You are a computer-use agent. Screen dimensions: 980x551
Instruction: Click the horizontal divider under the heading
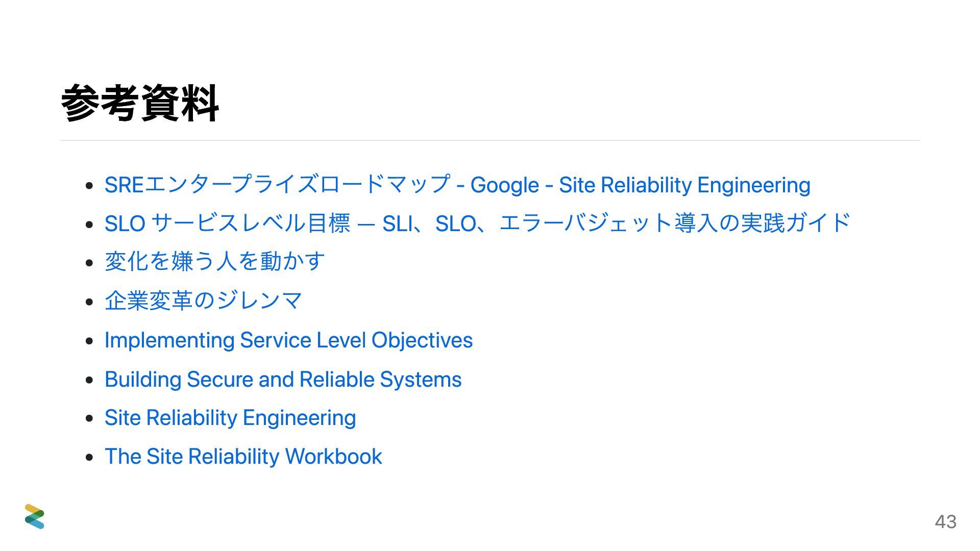pyautogui.click(x=490, y=140)
